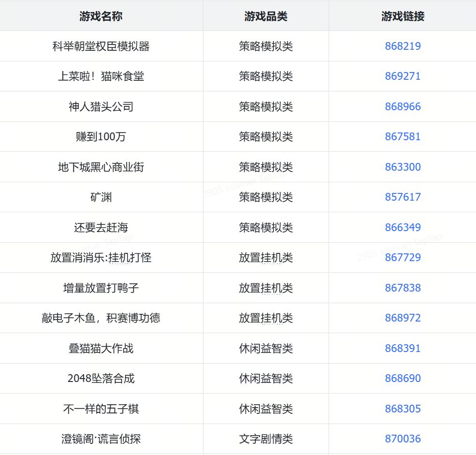Select the 神人猎头公司 cell

101,106
